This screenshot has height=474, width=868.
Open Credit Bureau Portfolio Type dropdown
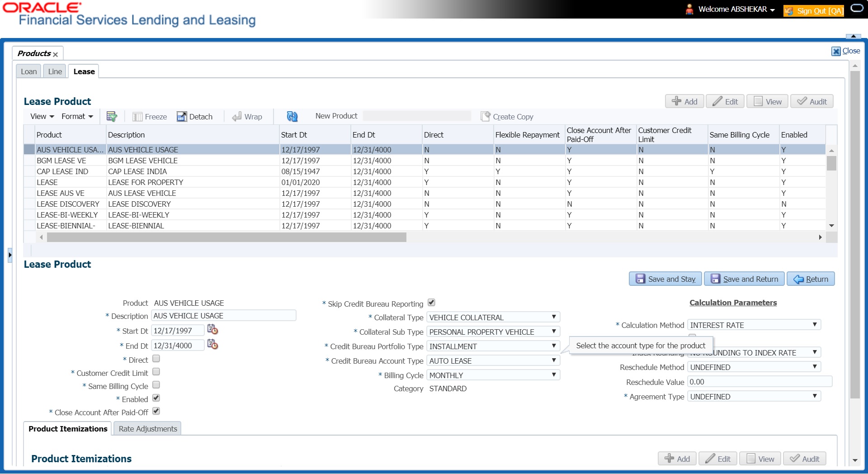point(493,346)
